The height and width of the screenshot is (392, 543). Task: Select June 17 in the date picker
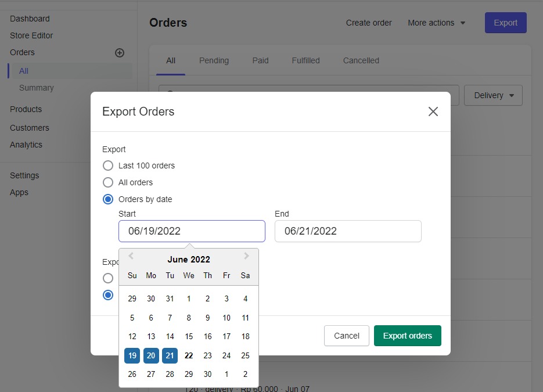pyautogui.click(x=226, y=337)
